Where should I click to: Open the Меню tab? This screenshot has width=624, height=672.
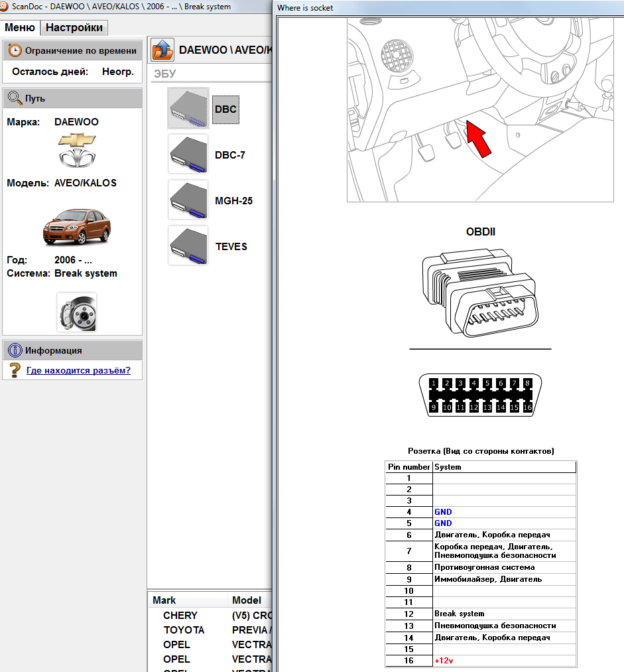coord(20,27)
